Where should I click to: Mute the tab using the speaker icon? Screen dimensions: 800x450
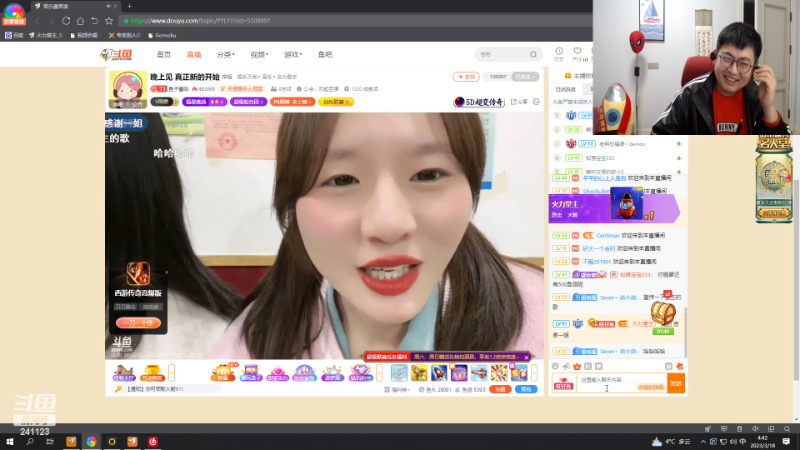coord(108,6)
